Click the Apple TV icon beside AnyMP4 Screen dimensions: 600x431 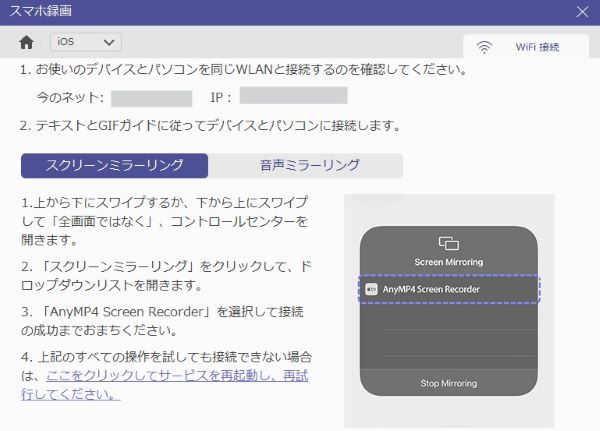pos(371,289)
